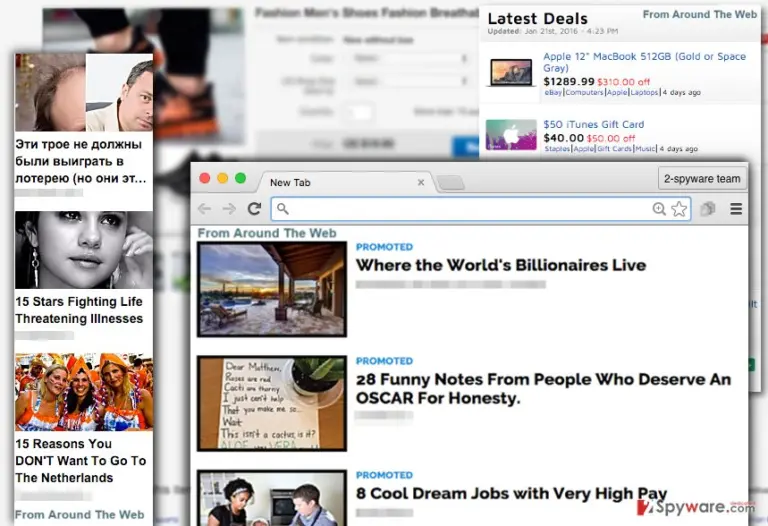The image size is (768, 526).
Task: Open 28 Funny Notes article headline
Action: pos(543,388)
